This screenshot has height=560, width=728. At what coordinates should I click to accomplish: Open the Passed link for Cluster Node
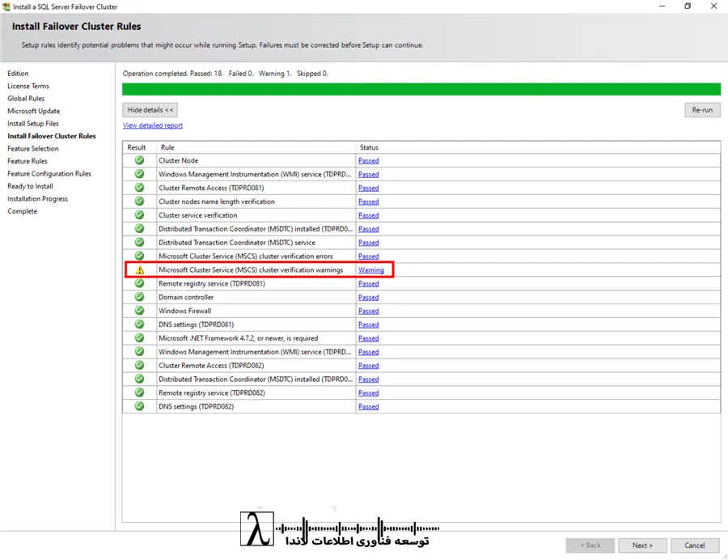369,161
